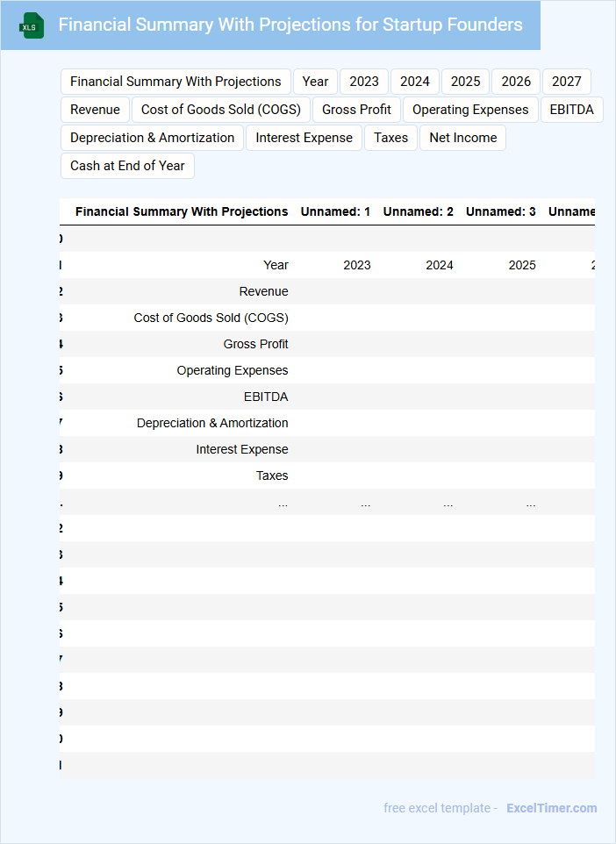Click the Taxes tag chip

pyautogui.click(x=390, y=138)
